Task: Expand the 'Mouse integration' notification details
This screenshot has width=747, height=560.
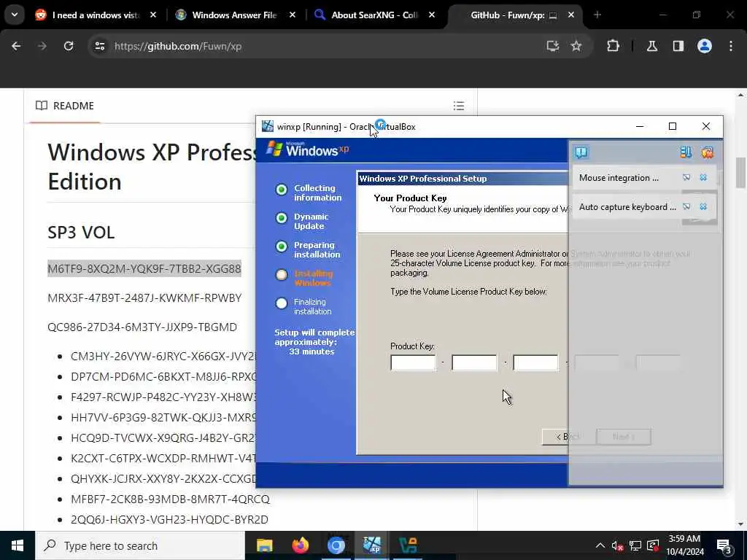Action: click(x=686, y=178)
